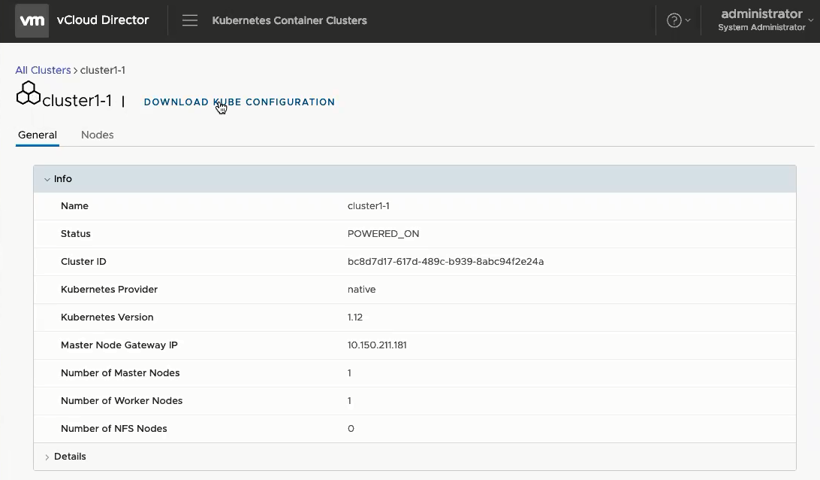Go back via the All Clusters breadcrumb
The image size is (820, 480).
click(43, 70)
